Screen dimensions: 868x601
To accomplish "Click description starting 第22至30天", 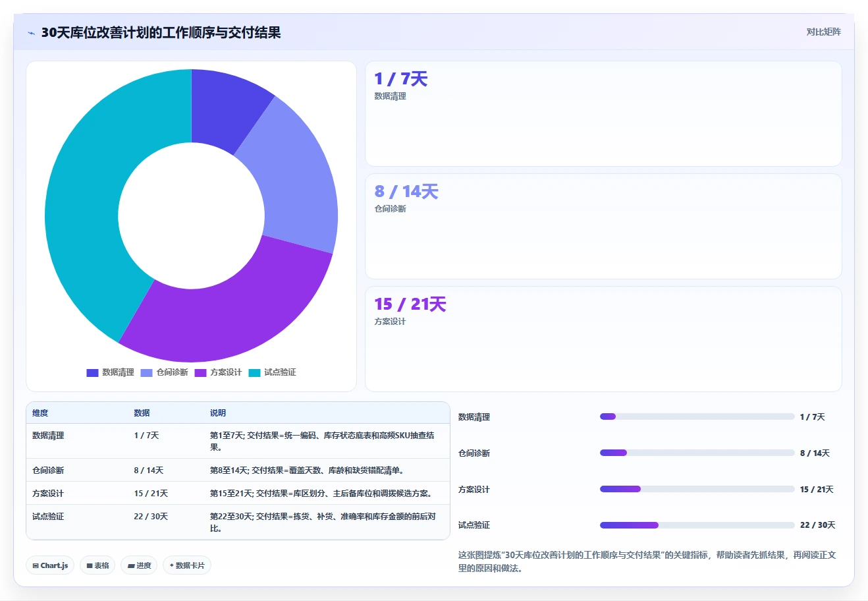I will coord(323,523).
